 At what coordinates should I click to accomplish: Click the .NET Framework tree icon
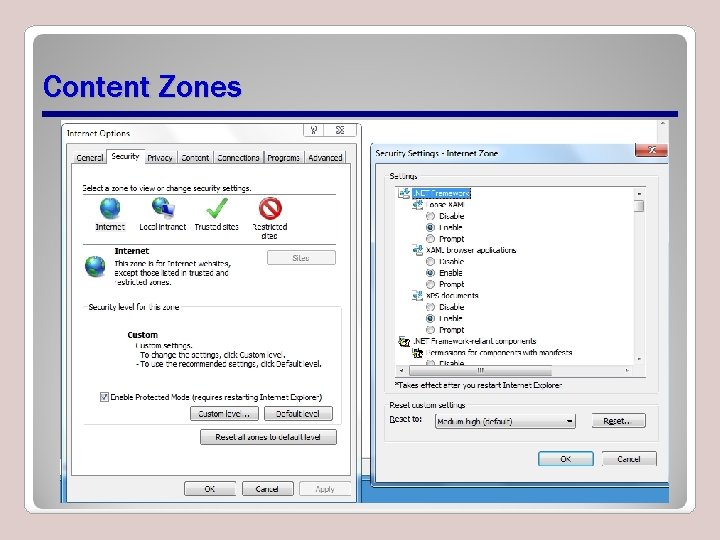click(x=404, y=193)
